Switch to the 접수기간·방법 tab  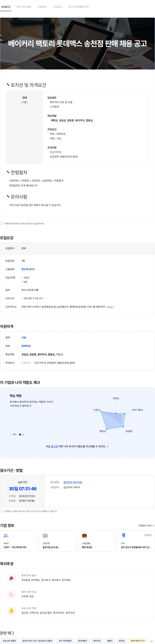[24, 7]
